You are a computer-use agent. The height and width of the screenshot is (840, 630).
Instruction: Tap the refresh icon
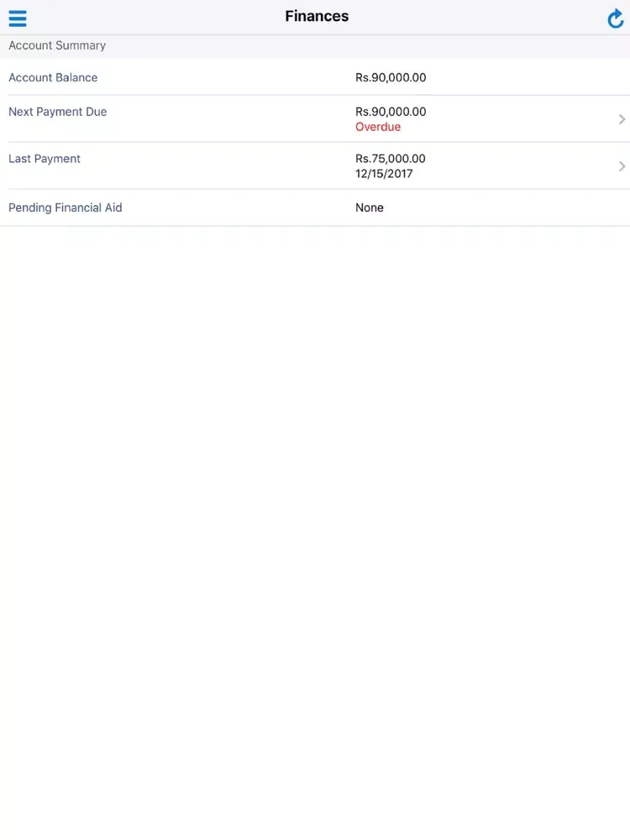point(615,18)
